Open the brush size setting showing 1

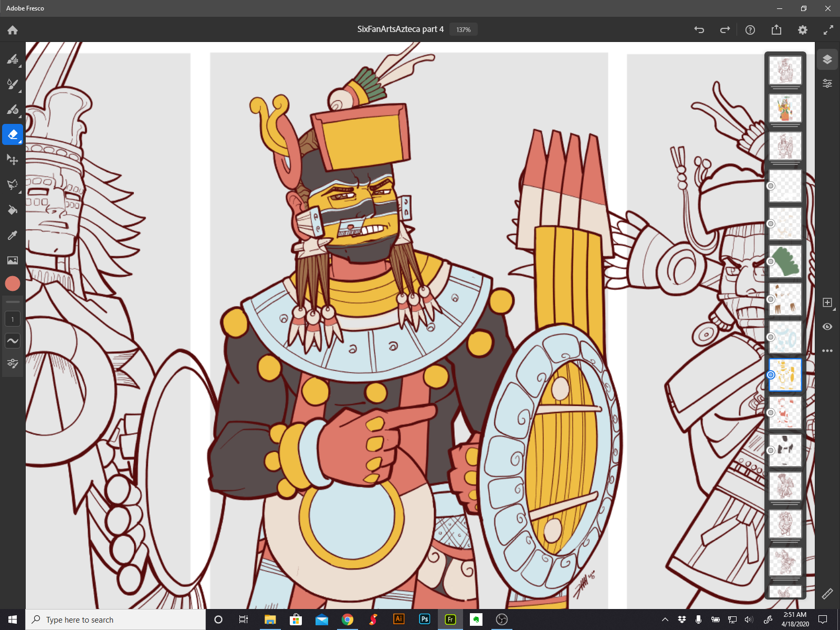(x=13, y=319)
